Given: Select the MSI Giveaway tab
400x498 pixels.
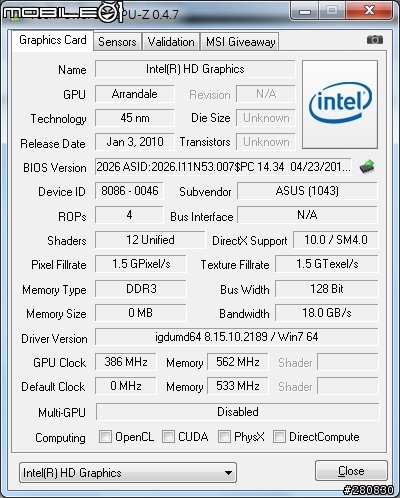Looking at the screenshot, I should [x=240, y=42].
